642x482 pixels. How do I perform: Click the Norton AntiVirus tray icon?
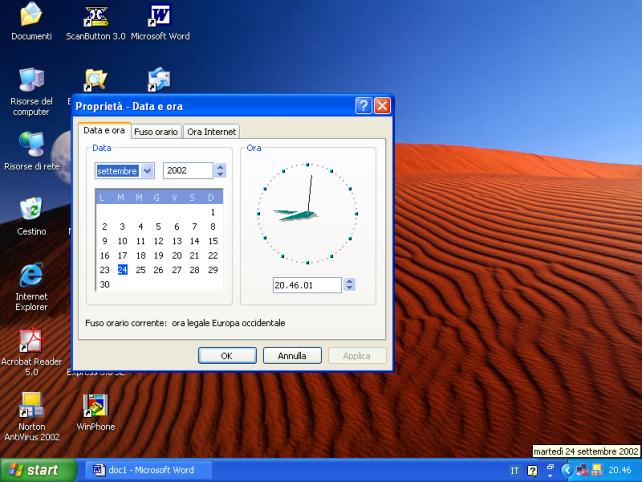click(597, 470)
